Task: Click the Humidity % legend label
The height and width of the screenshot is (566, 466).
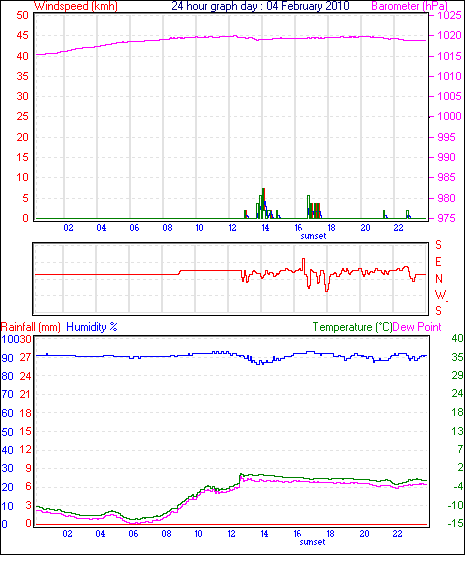Action: coord(92,327)
